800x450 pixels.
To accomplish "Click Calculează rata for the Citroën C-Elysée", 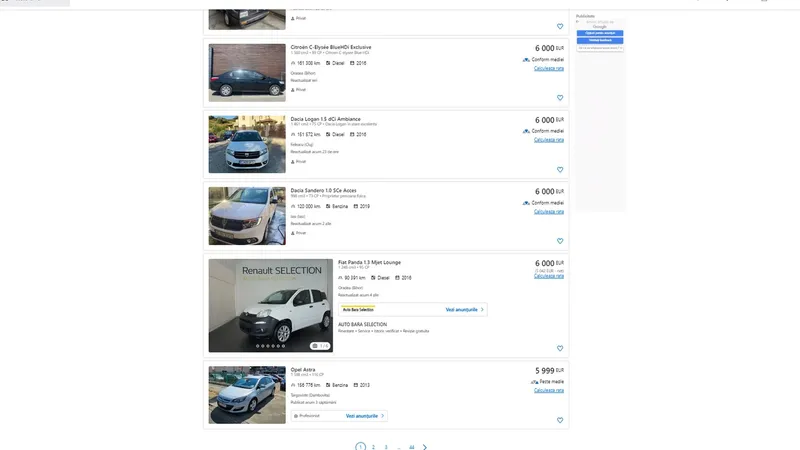I will click(x=548, y=68).
